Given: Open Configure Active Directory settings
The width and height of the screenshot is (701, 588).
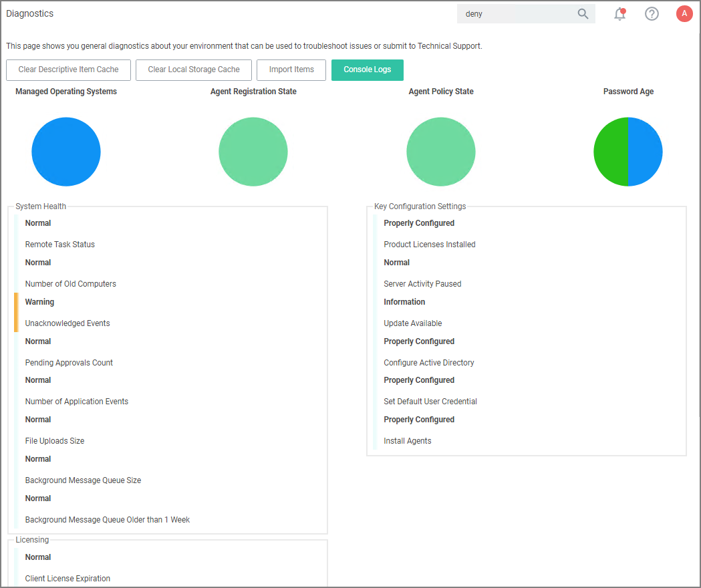Looking at the screenshot, I should pyautogui.click(x=428, y=362).
